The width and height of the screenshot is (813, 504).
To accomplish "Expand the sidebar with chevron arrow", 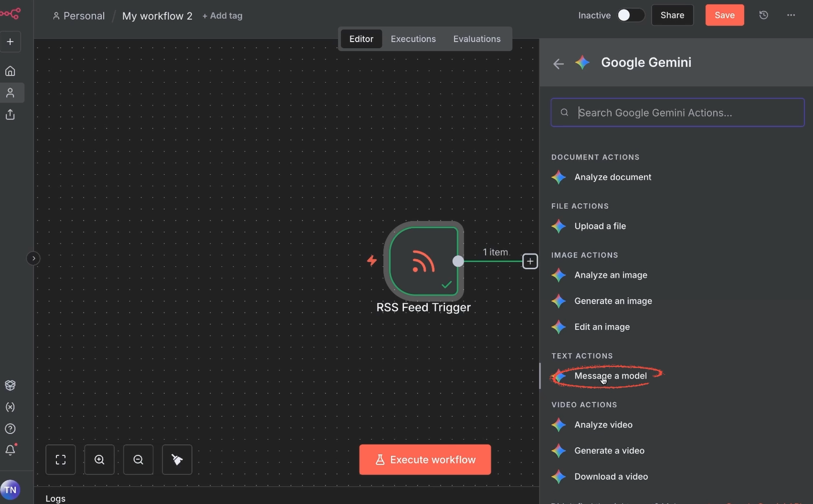I will (x=33, y=258).
